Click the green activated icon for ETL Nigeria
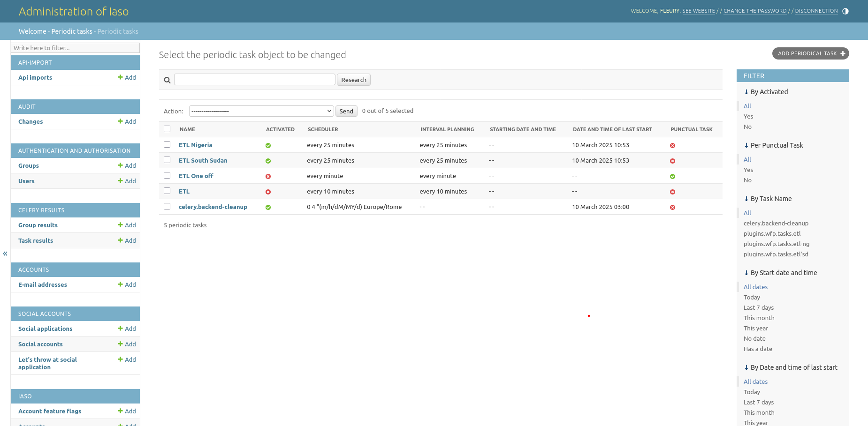Viewport: 868px width, 426px height. coord(268,145)
